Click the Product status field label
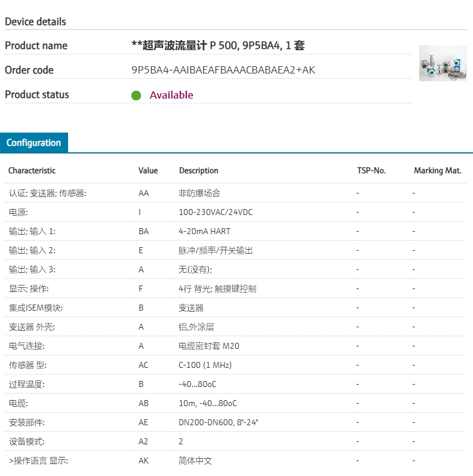This screenshot has width=473, height=476. coord(37,95)
